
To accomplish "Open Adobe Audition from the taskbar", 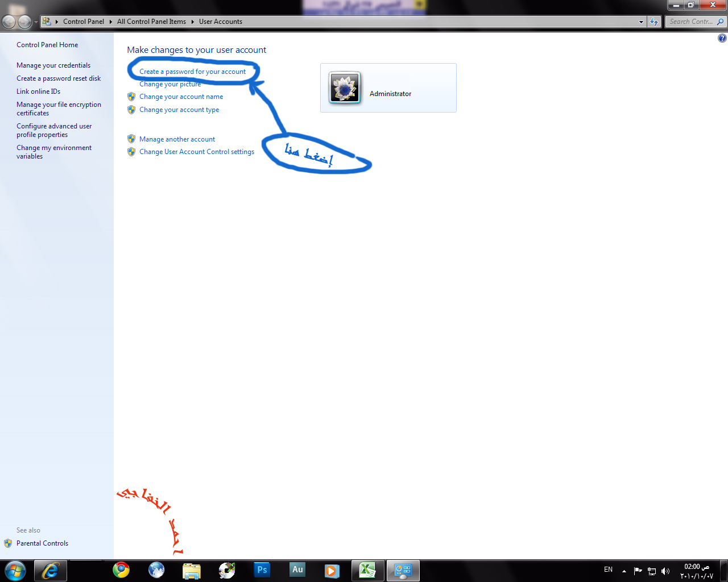I will click(297, 570).
